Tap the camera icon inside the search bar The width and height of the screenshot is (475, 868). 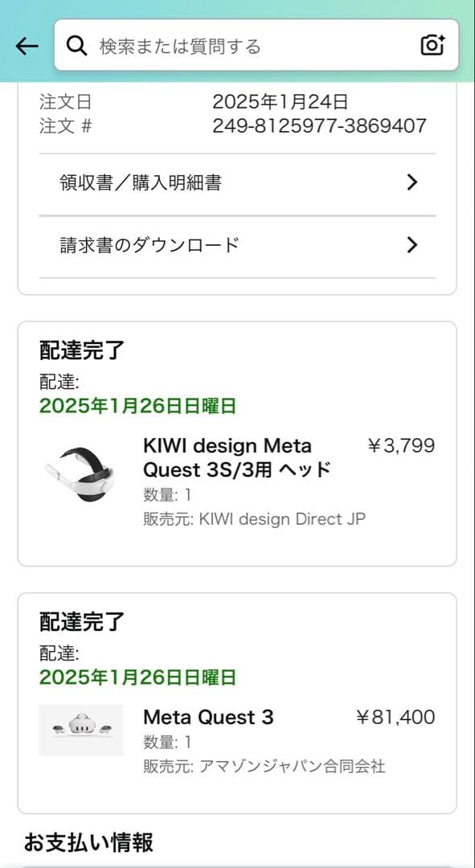coord(432,45)
